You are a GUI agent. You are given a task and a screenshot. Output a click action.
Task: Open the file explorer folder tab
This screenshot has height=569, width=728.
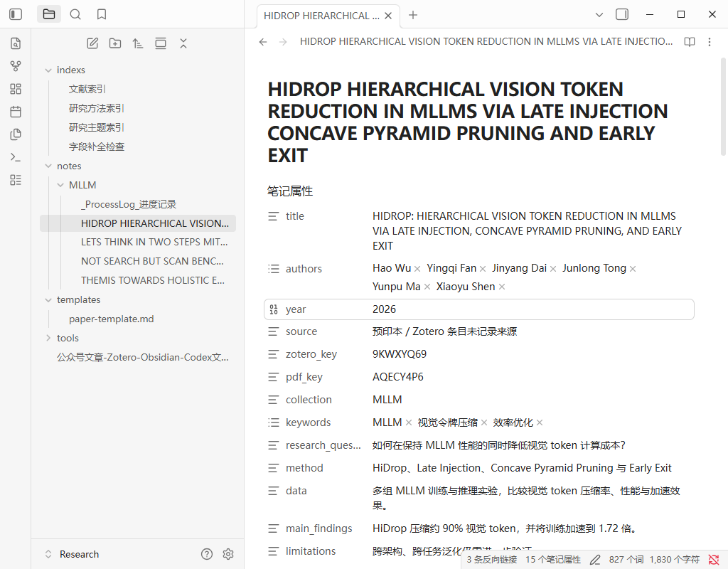click(x=49, y=14)
